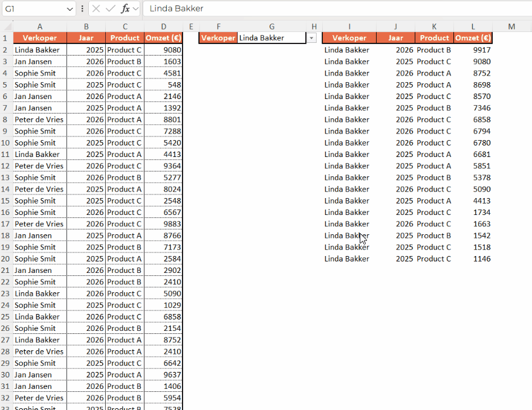Click cell with value 8801
Image resolution: width=532 pixels, height=410 pixels.
tap(164, 120)
